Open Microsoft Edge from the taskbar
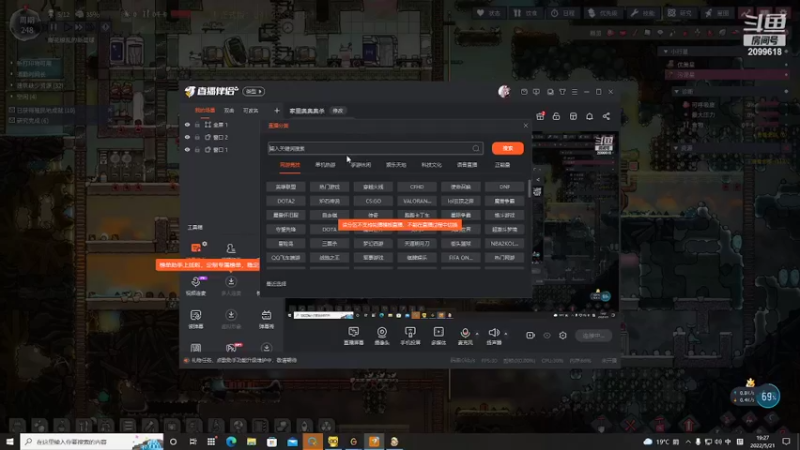 [x=231, y=441]
